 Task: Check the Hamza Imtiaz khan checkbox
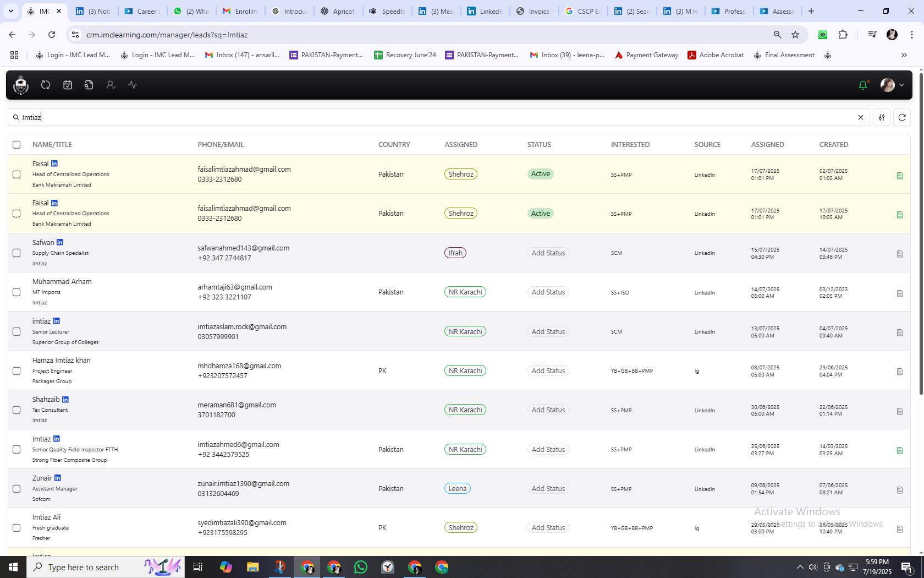[x=16, y=371]
